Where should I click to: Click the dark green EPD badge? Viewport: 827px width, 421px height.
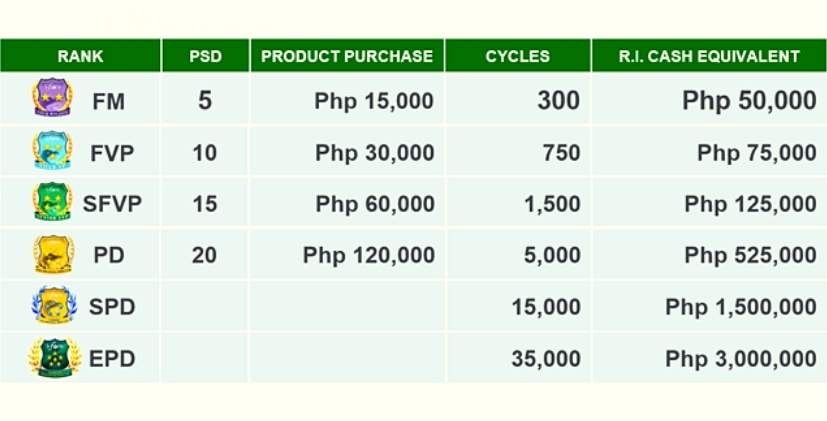(55, 357)
